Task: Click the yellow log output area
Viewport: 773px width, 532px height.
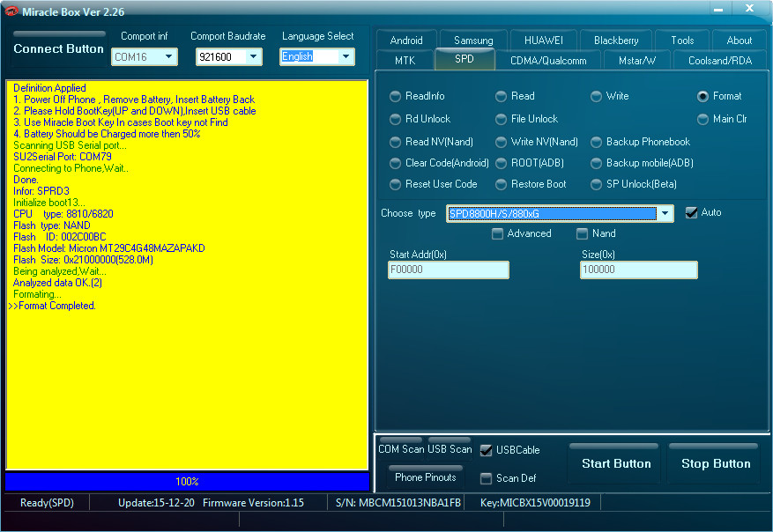Action: (188, 275)
